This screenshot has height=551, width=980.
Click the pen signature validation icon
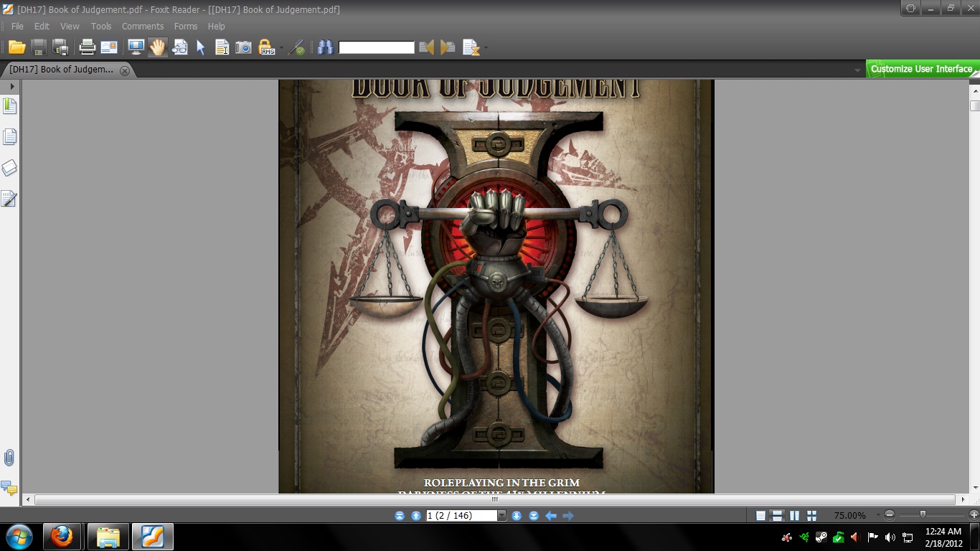297,47
